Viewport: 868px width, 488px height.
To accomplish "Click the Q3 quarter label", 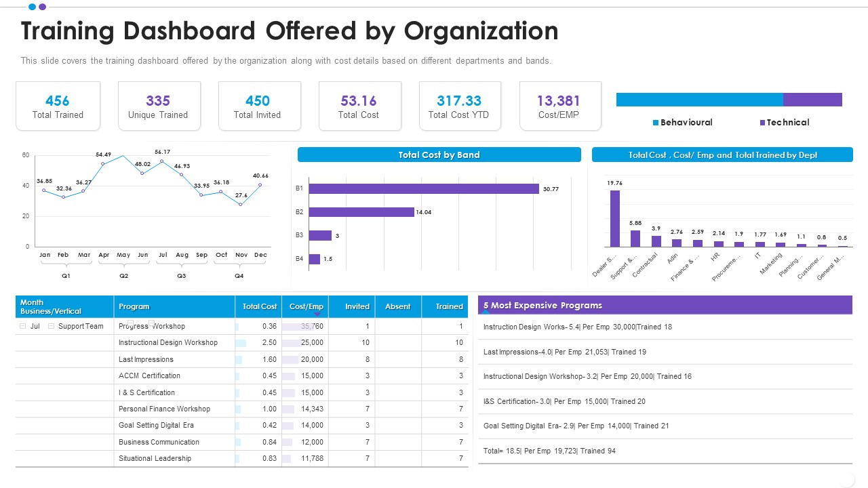I will pyautogui.click(x=182, y=276).
